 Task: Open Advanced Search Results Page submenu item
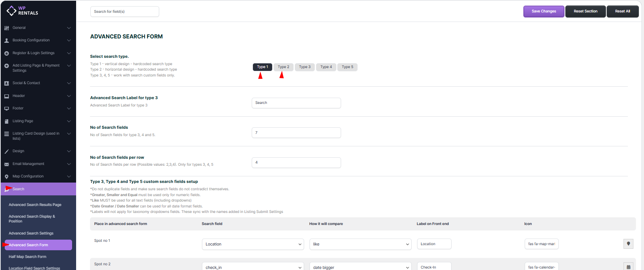(35, 205)
